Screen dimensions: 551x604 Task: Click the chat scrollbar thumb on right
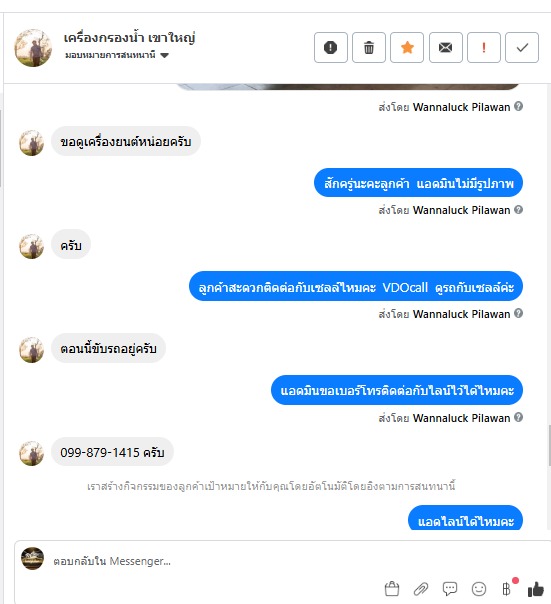549,446
